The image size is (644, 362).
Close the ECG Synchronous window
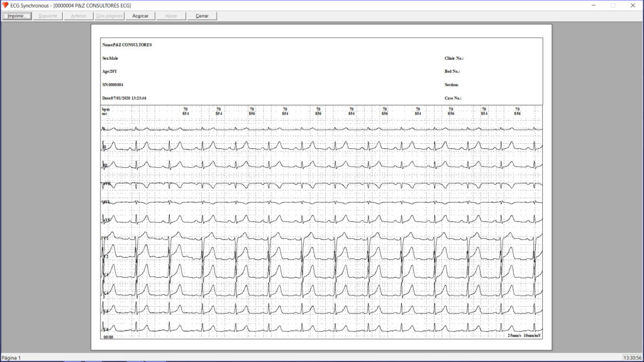coord(633,5)
